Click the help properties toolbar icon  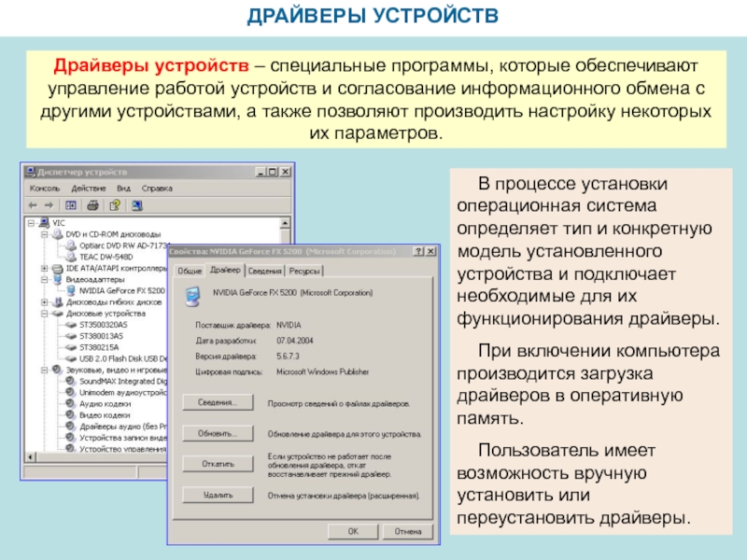(115, 204)
